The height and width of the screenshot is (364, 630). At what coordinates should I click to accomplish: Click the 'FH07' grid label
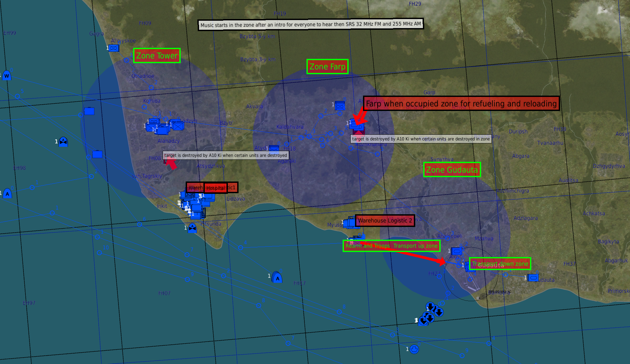[164, 293]
